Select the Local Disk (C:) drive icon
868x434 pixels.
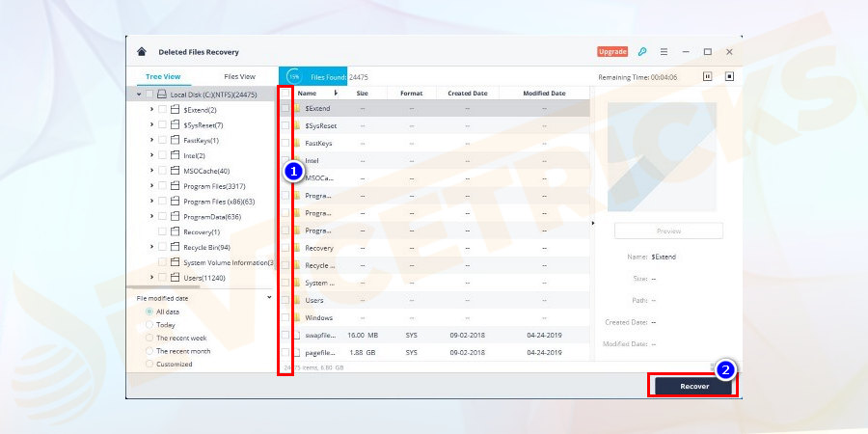coord(162,95)
